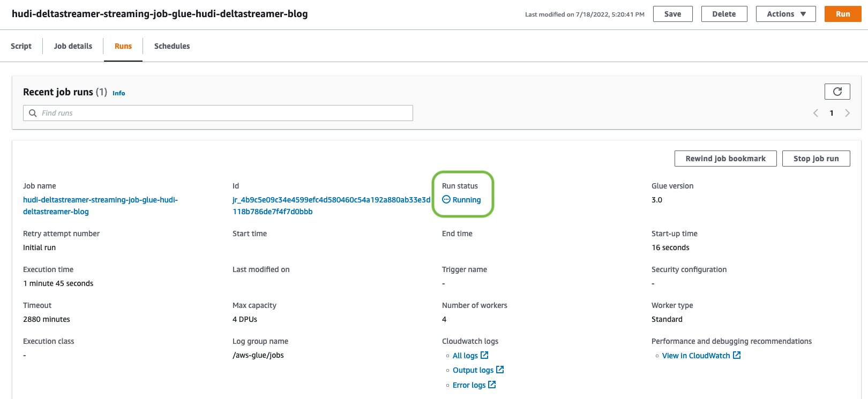Click the Running status link
Viewport: 868px width, 399px height.
[x=467, y=200]
